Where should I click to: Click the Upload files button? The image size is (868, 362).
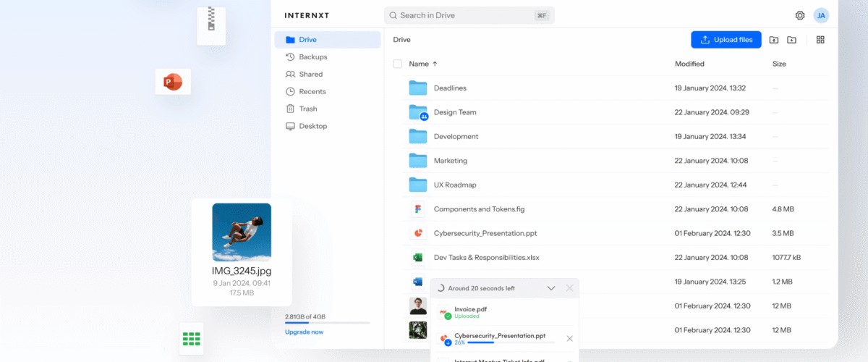(x=726, y=40)
